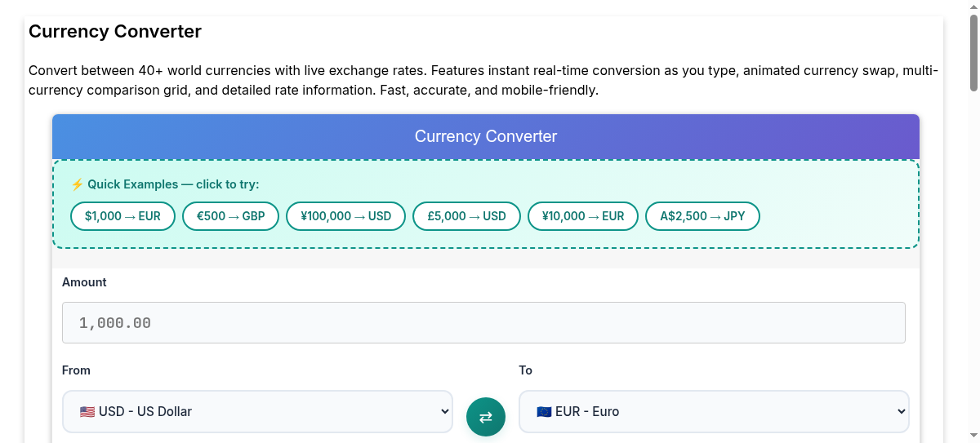Expand the To currency dropdown arrow
Viewport: 980px width, 443px height.
point(901,412)
